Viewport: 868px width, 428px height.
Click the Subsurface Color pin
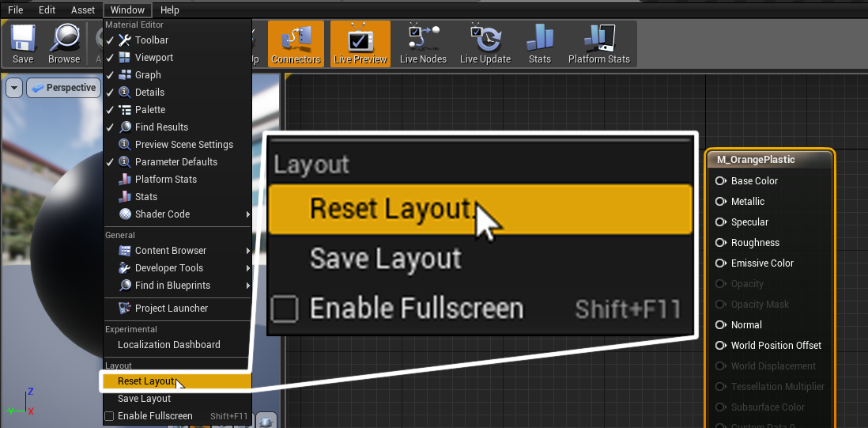tap(720, 407)
